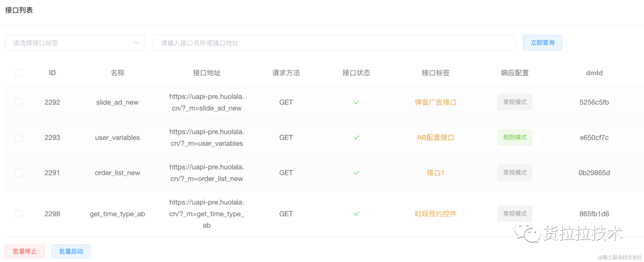Click the ID column header
Image resolution: width=644 pixels, height=262 pixels.
click(52, 73)
